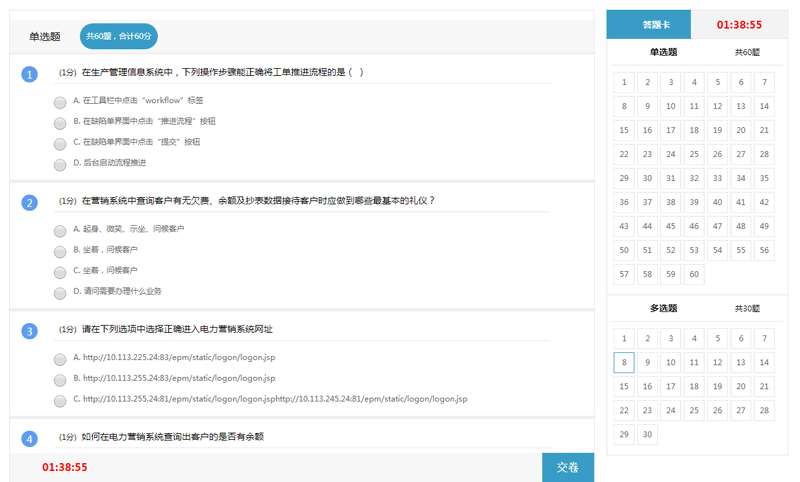This screenshot has height=482, width=800.
Task: Select option A 起身、微笑、示坐、问候客户
Action: point(60,229)
